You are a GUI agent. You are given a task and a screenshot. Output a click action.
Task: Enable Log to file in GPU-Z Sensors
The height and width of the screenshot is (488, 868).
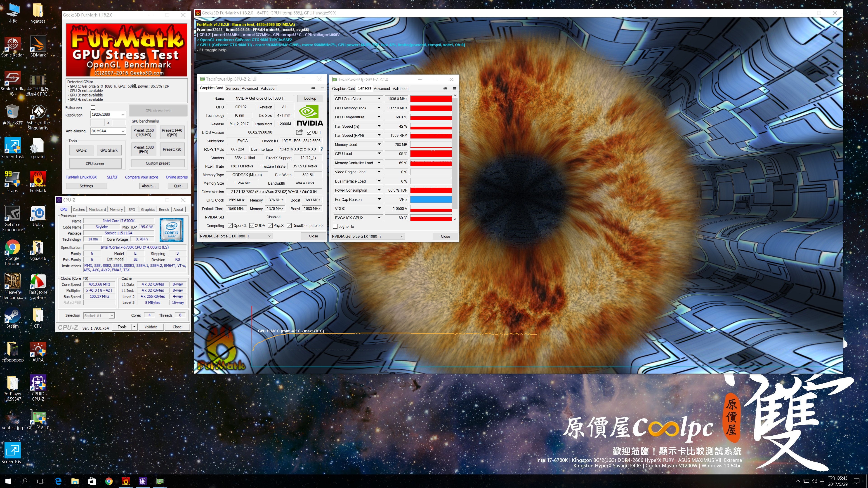pos(335,226)
